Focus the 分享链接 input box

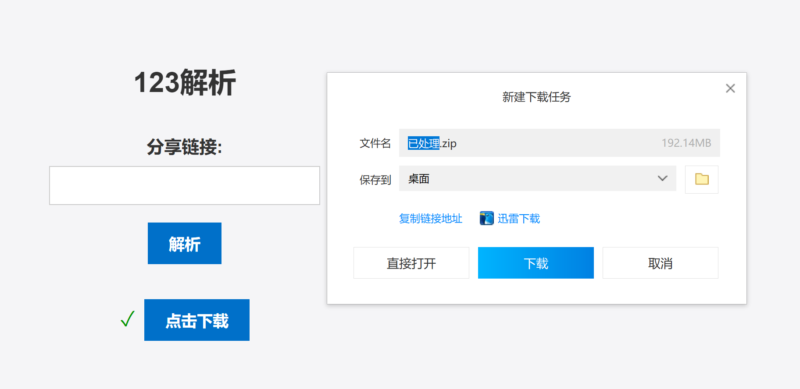point(184,185)
